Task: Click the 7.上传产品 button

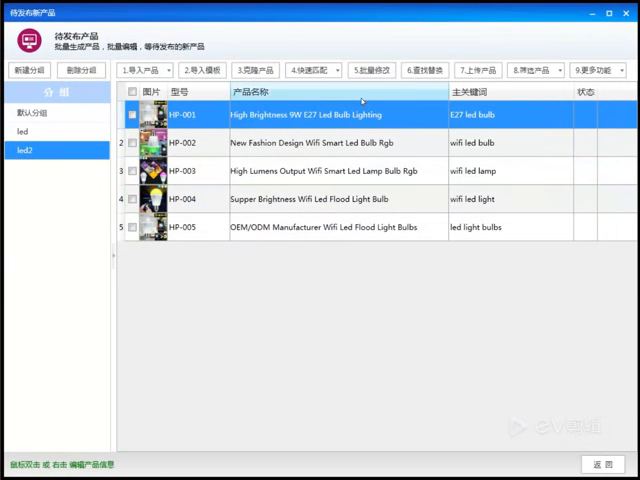Action: pos(478,71)
